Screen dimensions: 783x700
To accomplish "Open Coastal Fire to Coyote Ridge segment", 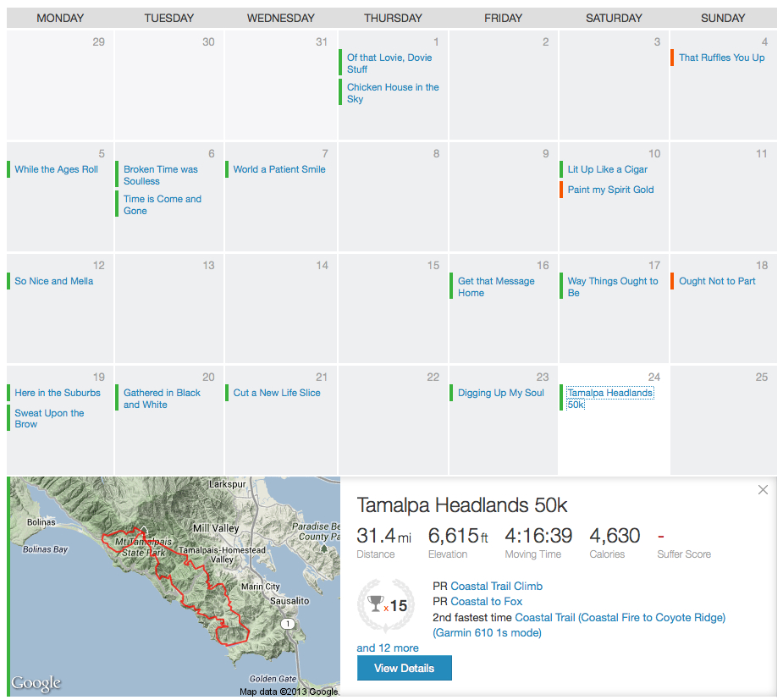I will click(620, 617).
